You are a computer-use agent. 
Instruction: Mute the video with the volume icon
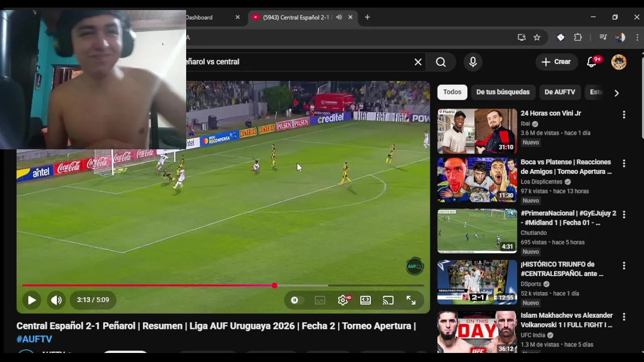click(x=56, y=300)
